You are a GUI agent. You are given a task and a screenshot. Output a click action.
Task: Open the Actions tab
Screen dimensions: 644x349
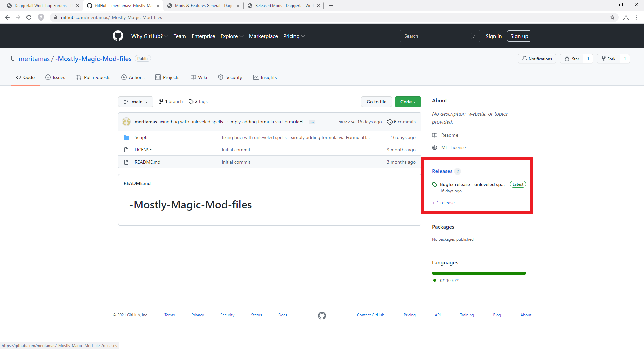133,77
